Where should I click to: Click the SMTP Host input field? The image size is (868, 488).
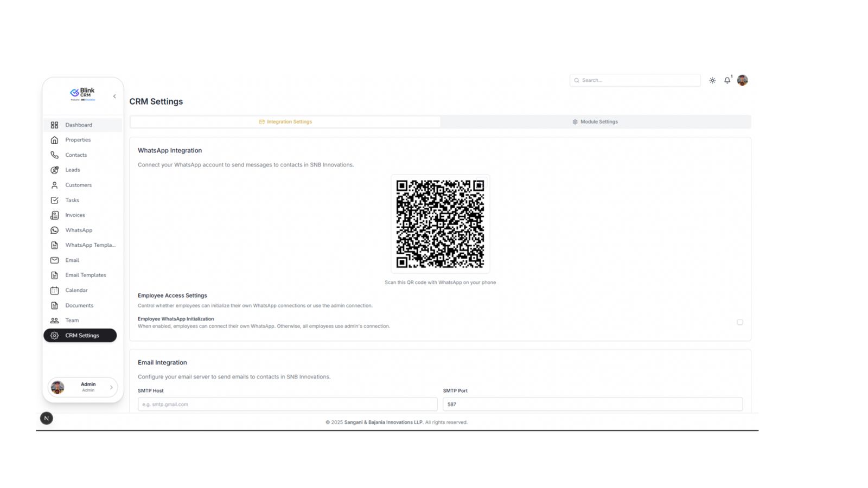[x=288, y=404]
